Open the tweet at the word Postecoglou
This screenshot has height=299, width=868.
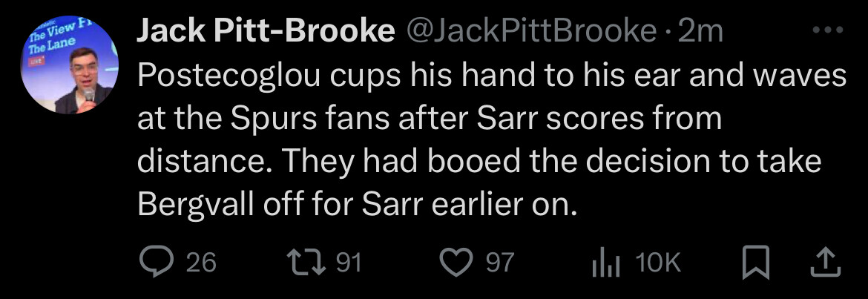click(228, 75)
